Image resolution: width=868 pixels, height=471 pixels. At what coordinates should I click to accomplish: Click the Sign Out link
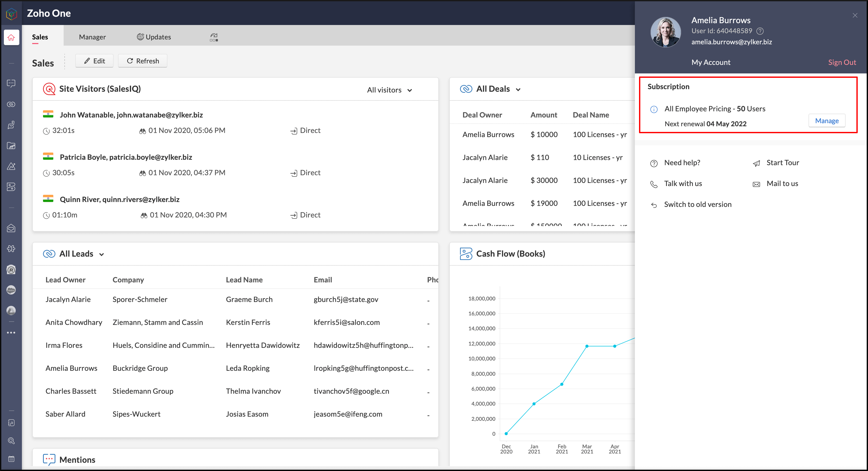[x=842, y=62]
